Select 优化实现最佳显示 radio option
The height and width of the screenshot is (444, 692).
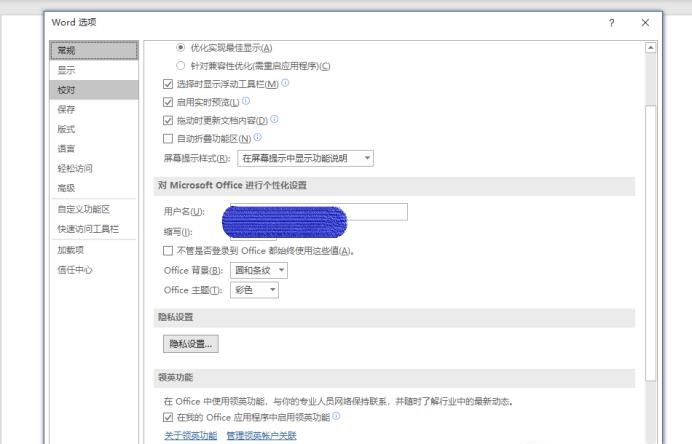click(x=181, y=47)
